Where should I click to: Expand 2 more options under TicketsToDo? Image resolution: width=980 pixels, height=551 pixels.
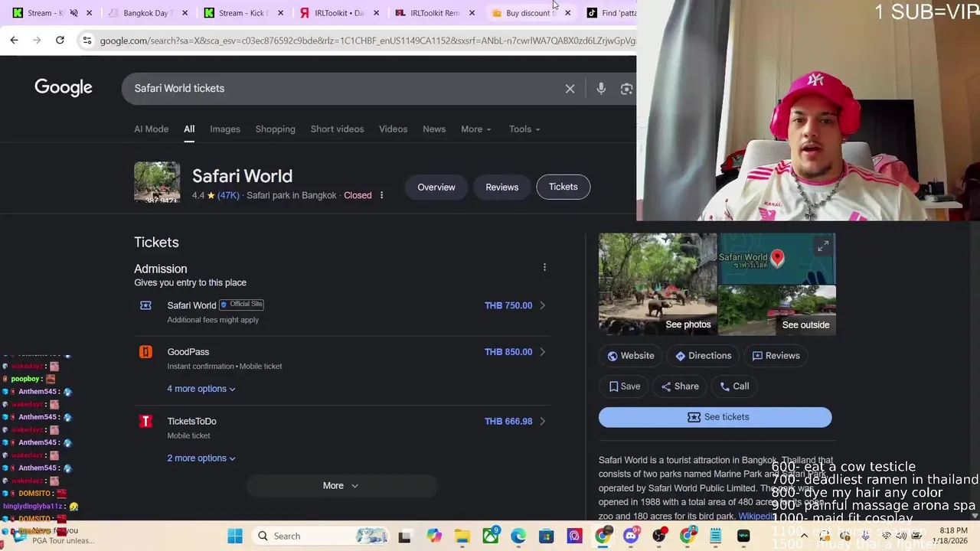pos(201,458)
